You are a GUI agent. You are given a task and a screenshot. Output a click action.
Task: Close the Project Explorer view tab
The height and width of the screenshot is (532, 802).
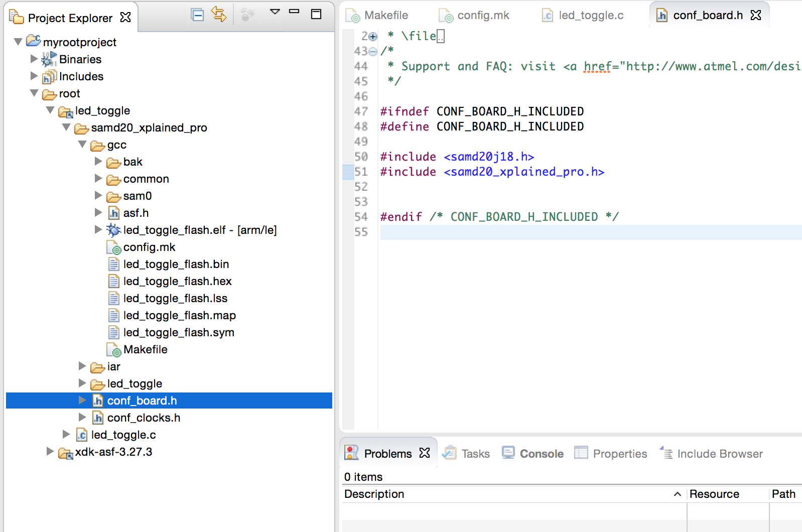(125, 18)
